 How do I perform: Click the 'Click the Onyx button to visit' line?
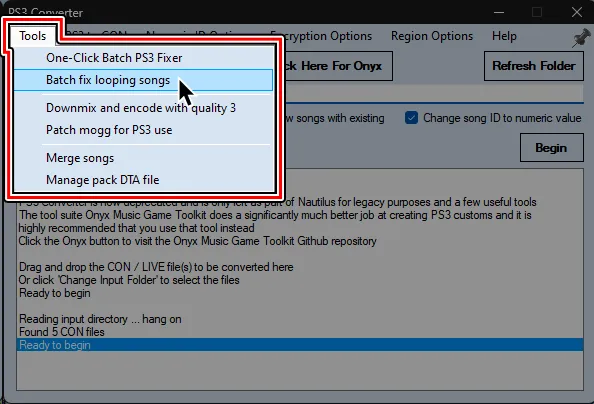[197, 241]
